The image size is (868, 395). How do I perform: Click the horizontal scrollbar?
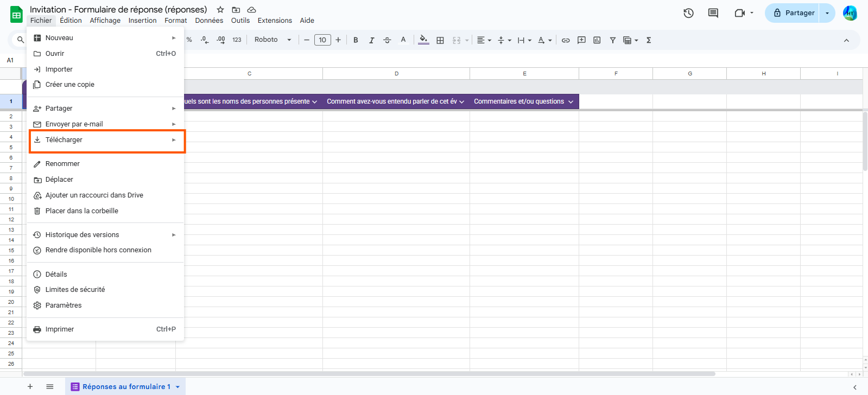pyautogui.click(x=369, y=374)
